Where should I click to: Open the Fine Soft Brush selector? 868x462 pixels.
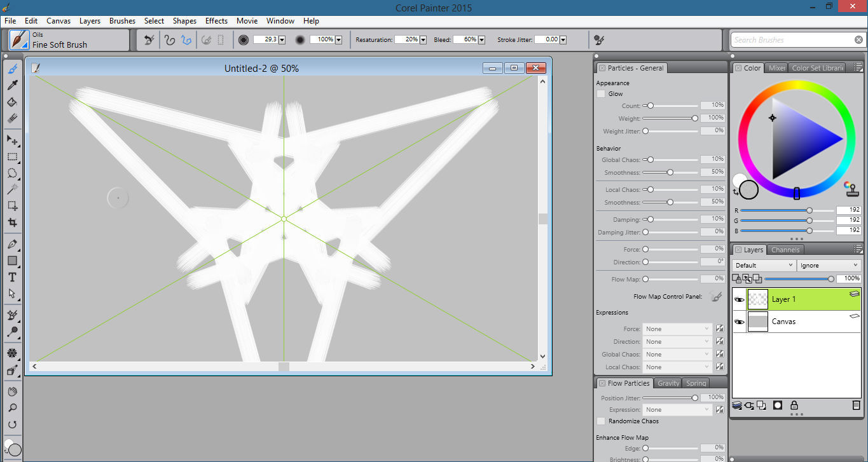click(69, 40)
